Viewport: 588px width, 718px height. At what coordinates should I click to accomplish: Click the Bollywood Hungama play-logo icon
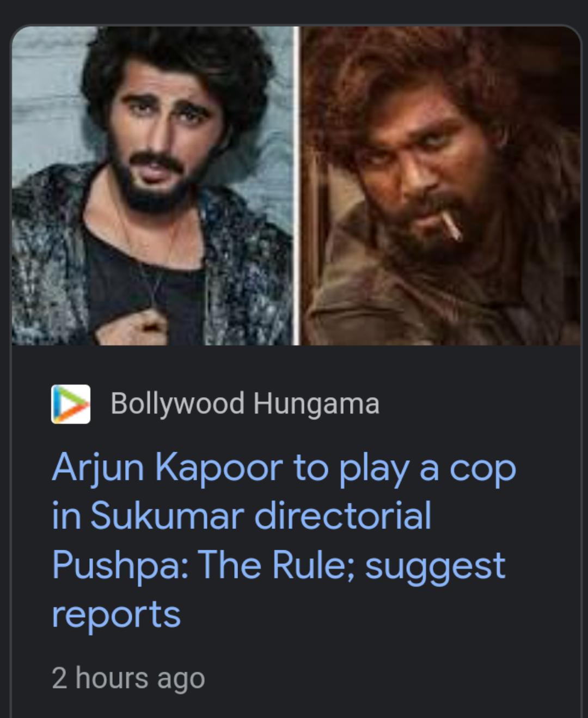(71, 404)
